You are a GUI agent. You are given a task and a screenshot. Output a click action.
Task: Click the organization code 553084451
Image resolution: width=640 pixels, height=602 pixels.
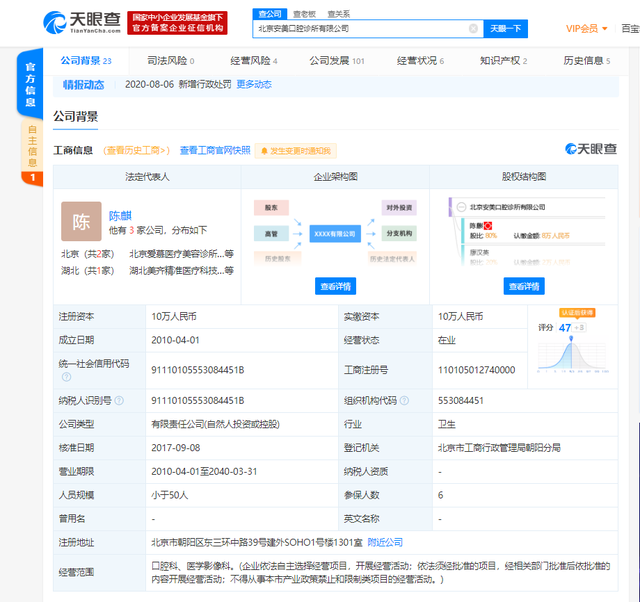(460, 401)
